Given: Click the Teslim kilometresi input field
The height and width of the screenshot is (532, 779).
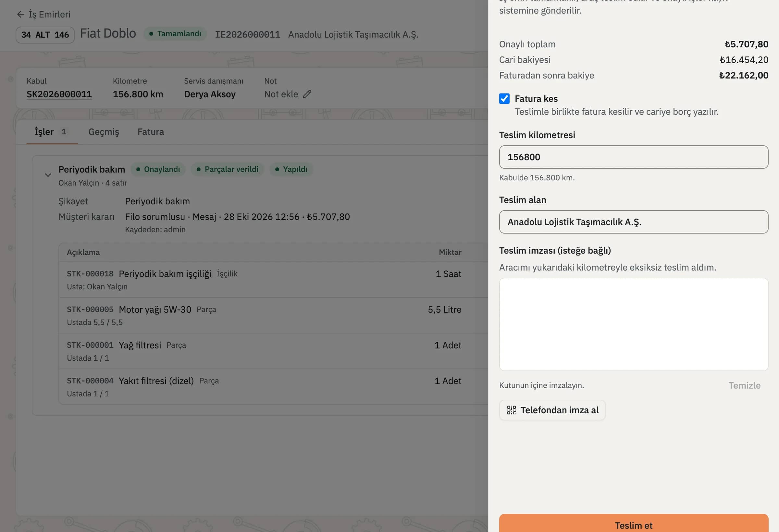Looking at the screenshot, I should (634, 157).
